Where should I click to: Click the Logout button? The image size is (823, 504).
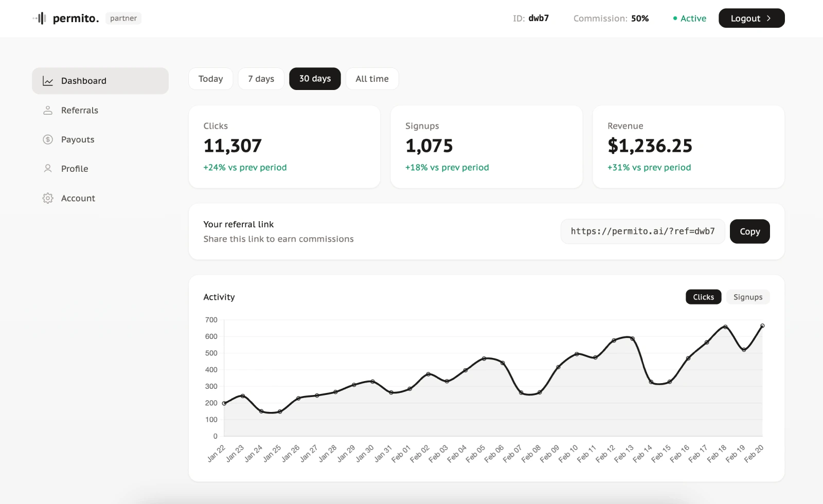746,18
